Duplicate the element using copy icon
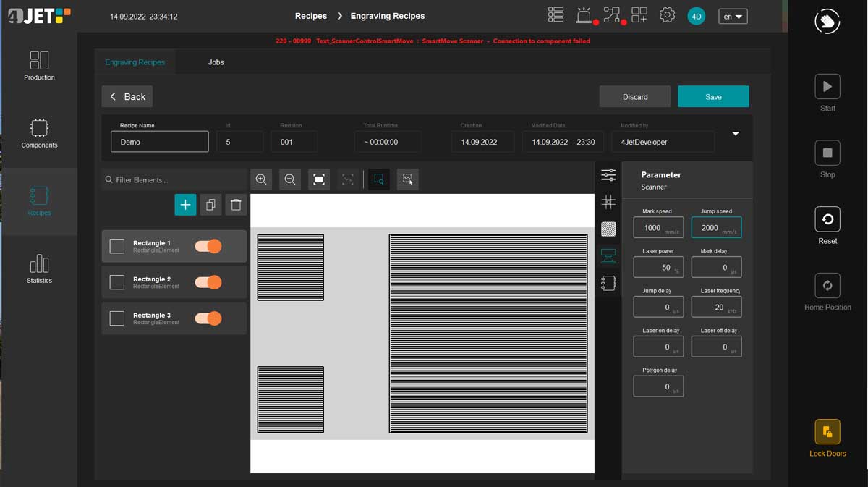The image size is (868, 487). [210, 205]
